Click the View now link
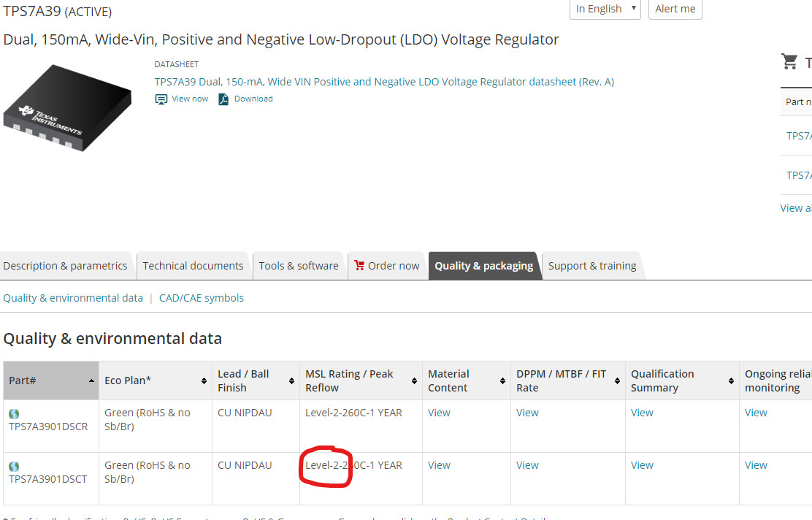Viewport: 812px width, 520px height. click(x=190, y=99)
